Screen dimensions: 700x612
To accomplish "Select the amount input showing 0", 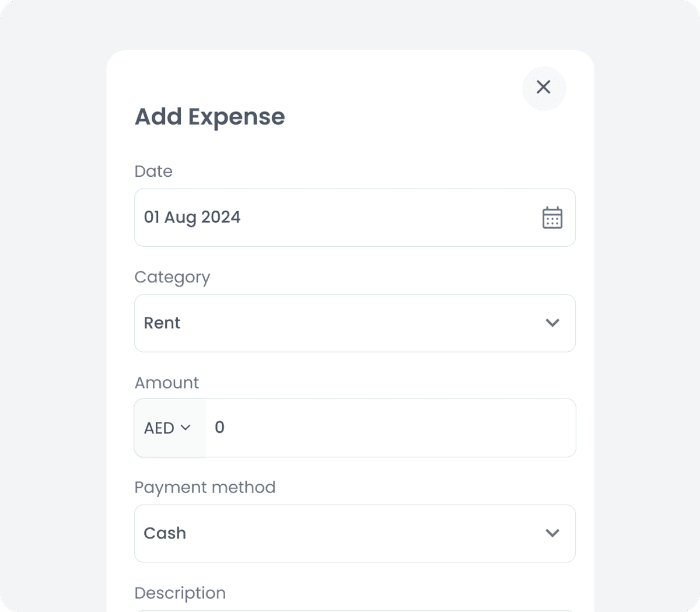I will (391, 428).
